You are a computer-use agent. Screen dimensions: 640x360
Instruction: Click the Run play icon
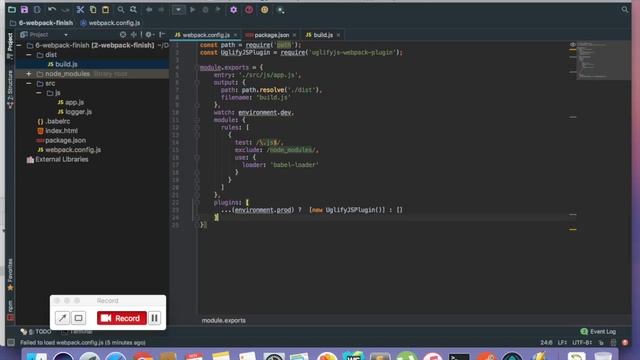(193, 9)
